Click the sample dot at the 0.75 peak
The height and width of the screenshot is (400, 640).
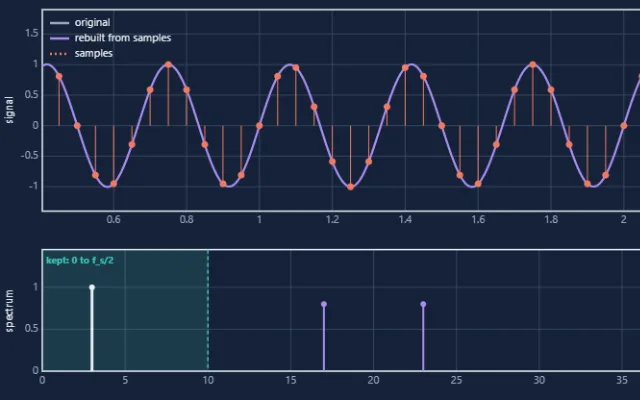click(x=168, y=64)
